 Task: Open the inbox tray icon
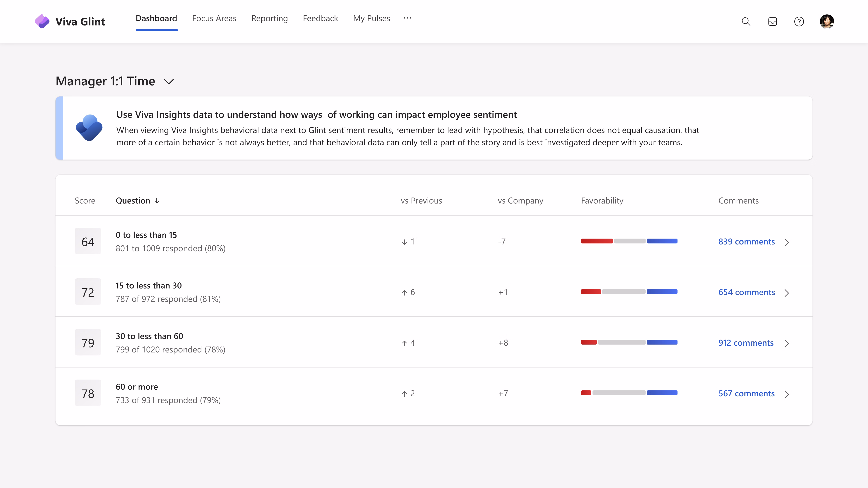pyautogui.click(x=772, y=21)
